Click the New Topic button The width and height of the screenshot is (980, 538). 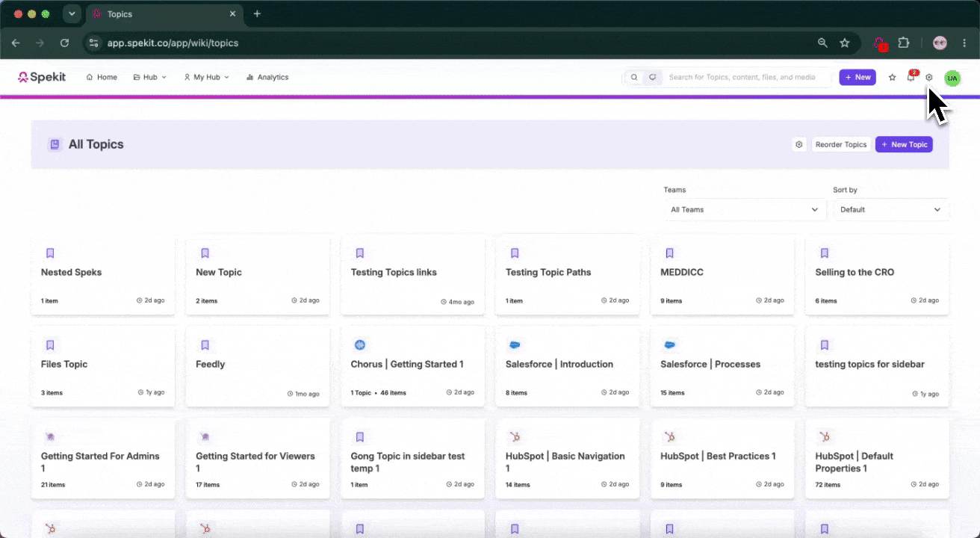click(904, 144)
